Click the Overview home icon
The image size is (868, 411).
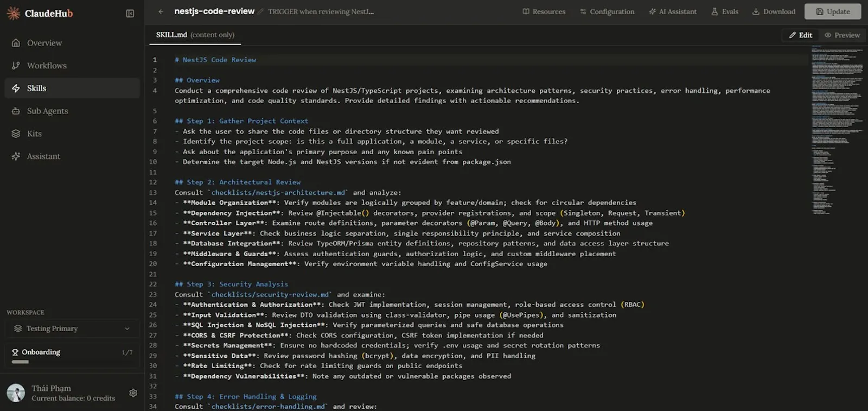[x=16, y=43]
